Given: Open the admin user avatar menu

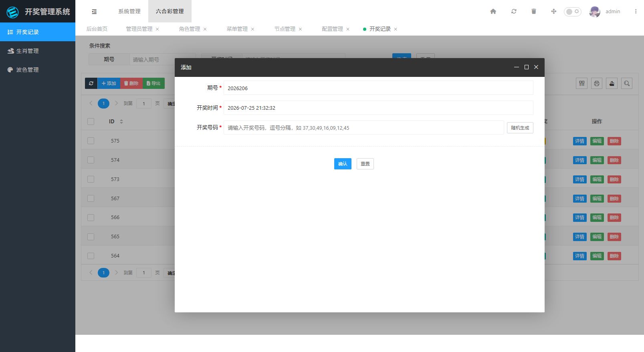Looking at the screenshot, I should pyautogui.click(x=595, y=12).
